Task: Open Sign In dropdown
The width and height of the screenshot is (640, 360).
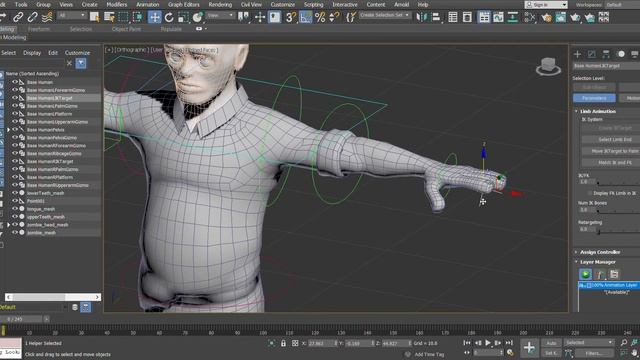Action: 546,5
